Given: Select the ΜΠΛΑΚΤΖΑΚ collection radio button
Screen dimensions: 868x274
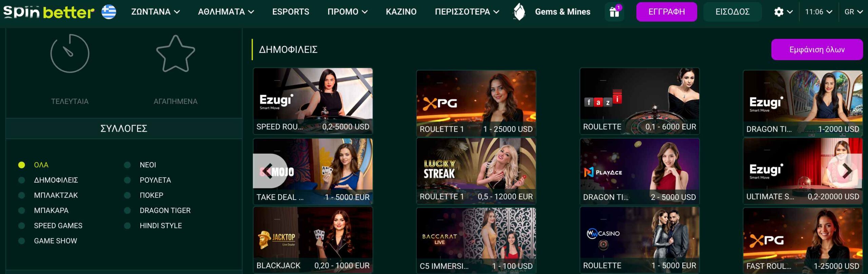Looking at the screenshot, I should click(22, 195).
